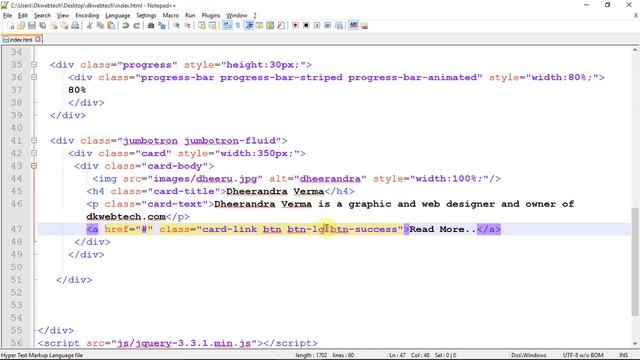
Task: Cut selection with the scissors icon
Action: (x=89, y=26)
